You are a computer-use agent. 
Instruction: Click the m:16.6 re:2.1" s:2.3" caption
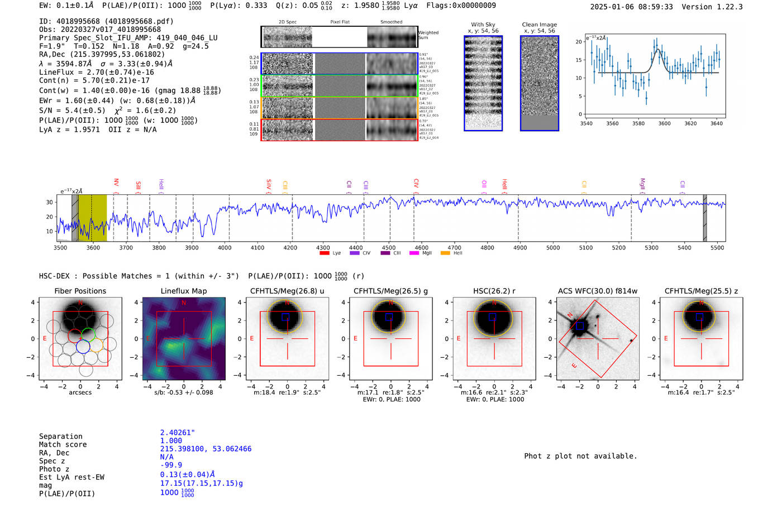(494, 392)
